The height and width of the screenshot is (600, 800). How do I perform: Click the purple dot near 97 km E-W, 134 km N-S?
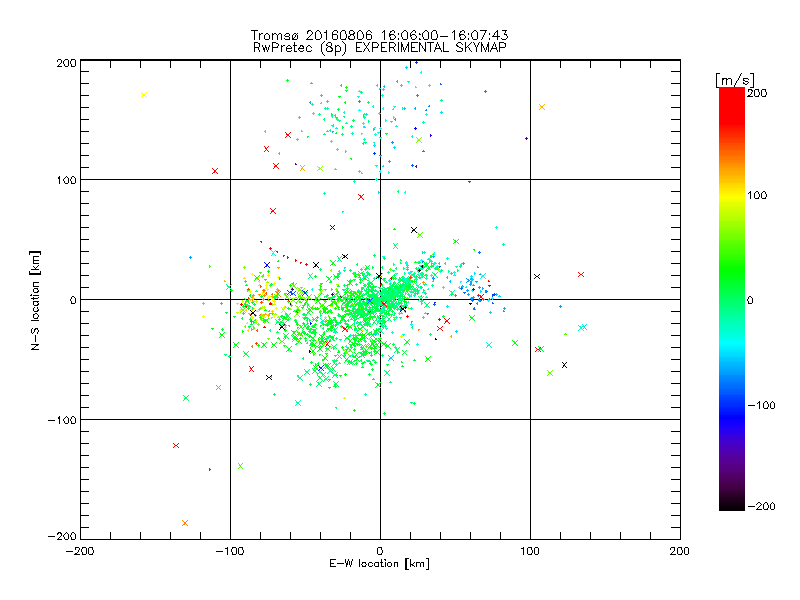tap(527, 138)
